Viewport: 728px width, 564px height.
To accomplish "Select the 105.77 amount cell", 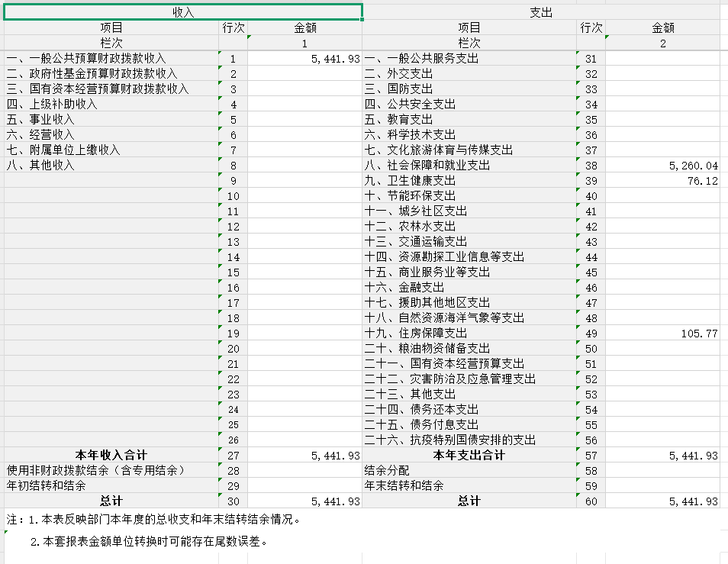I will point(662,334).
